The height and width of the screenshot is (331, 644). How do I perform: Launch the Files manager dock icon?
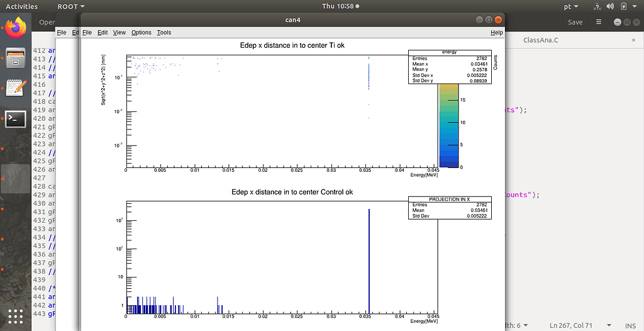[x=16, y=57]
